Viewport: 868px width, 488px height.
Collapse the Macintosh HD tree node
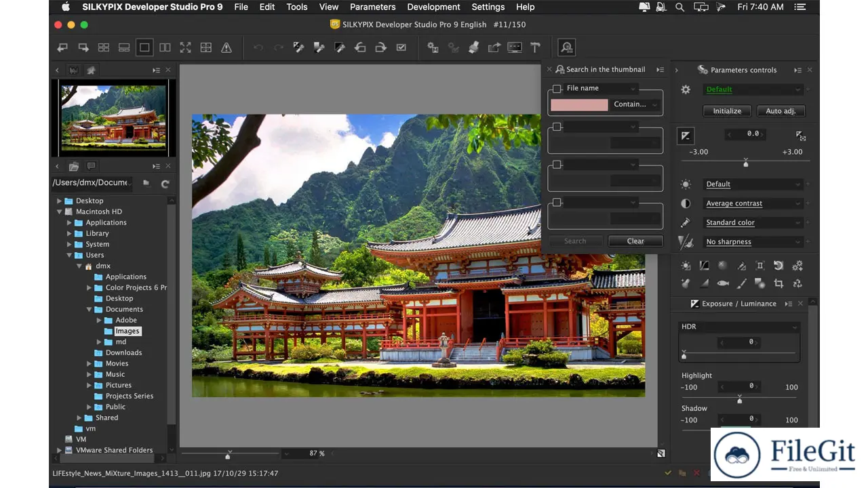click(59, 211)
